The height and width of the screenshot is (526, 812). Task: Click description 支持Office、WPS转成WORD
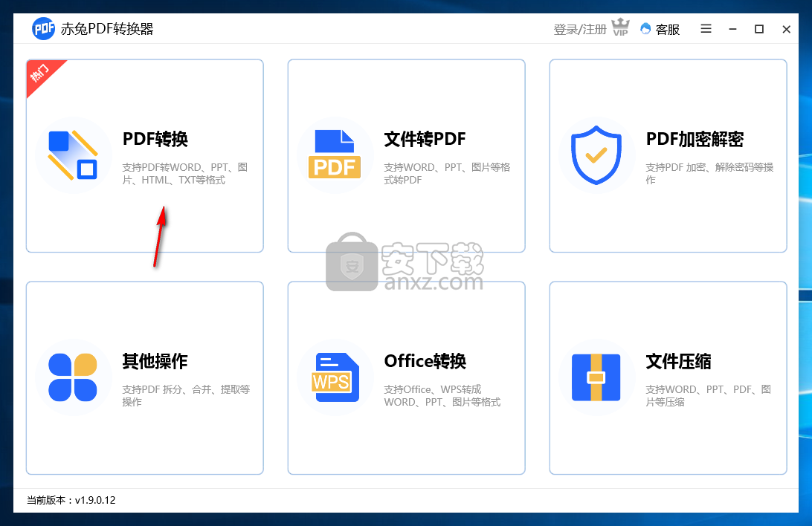click(442, 395)
